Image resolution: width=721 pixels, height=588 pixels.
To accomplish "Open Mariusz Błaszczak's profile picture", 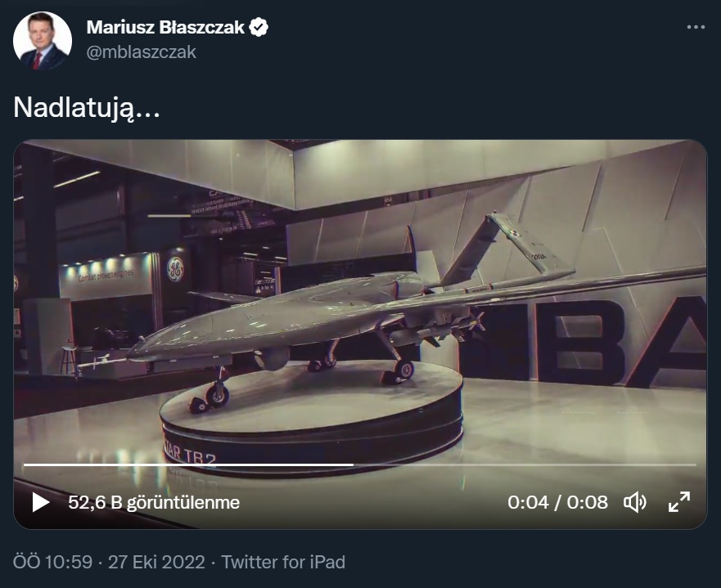I will 43,40.
